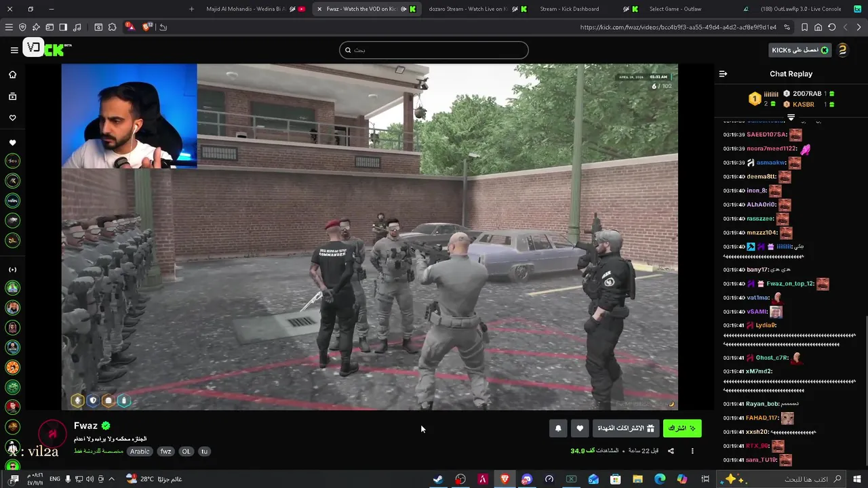The image size is (868, 488).
Task: Open Brave shields lion icon in toolbar
Action: [x=148, y=27]
